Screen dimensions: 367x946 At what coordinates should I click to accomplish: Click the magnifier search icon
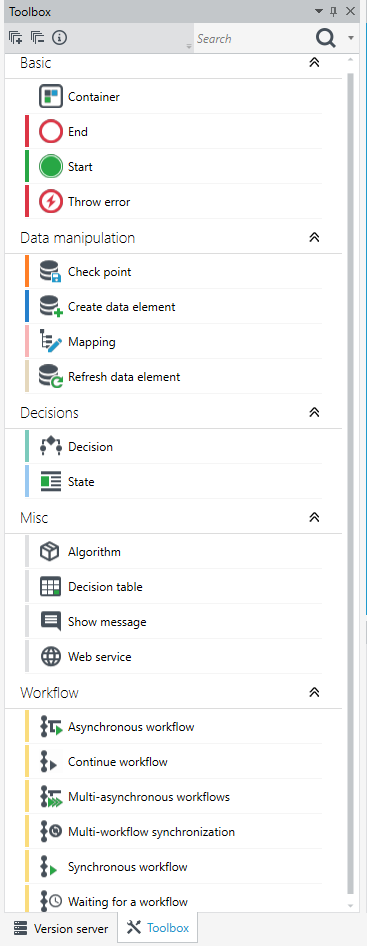coord(326,38)
